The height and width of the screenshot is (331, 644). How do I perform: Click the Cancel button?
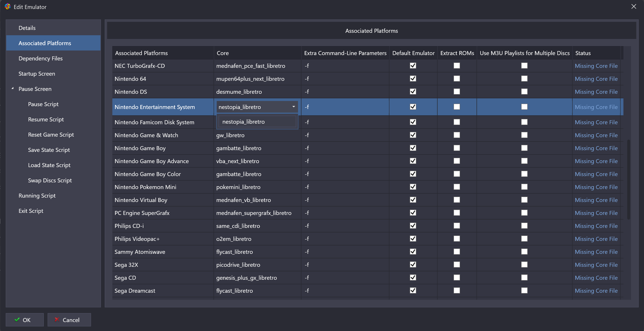(x=69, y=320)
